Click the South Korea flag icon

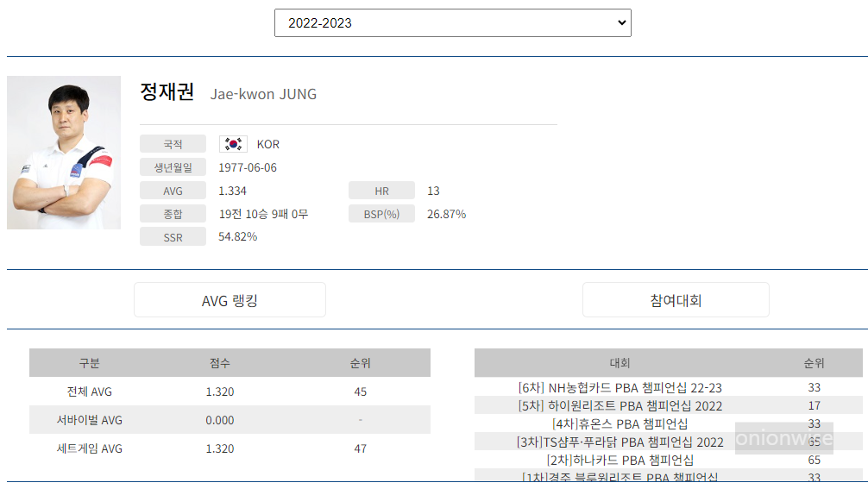pos(233,144)
